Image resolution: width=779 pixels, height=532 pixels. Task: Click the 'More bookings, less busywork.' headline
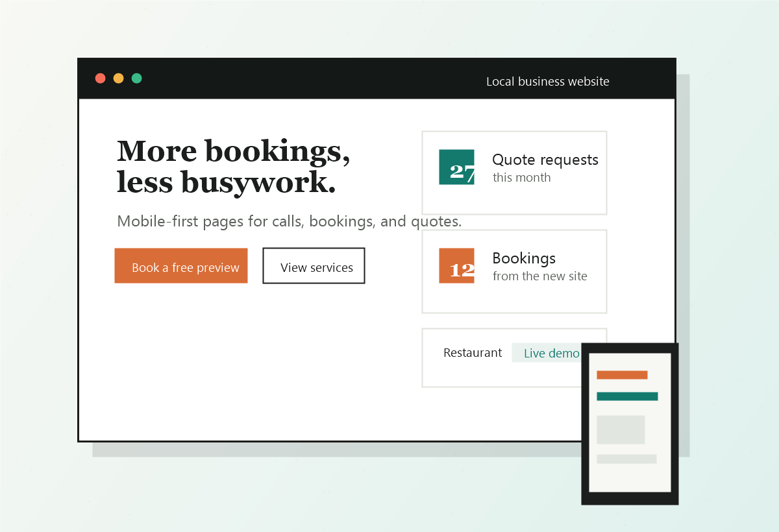234,167
